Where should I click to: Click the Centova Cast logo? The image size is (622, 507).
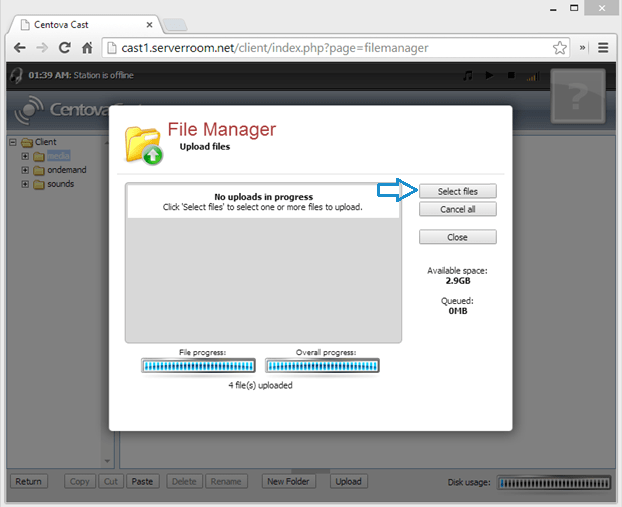[60, 109]
